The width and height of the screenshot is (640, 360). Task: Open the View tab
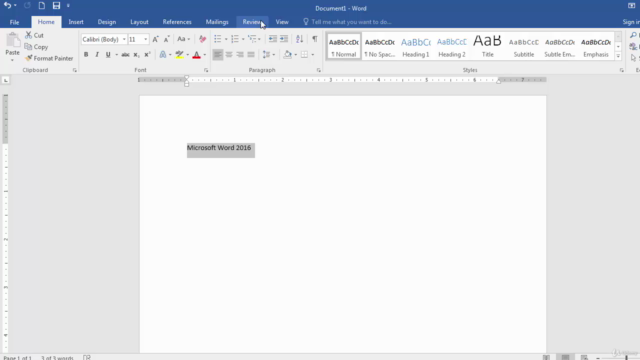point(282,22)
